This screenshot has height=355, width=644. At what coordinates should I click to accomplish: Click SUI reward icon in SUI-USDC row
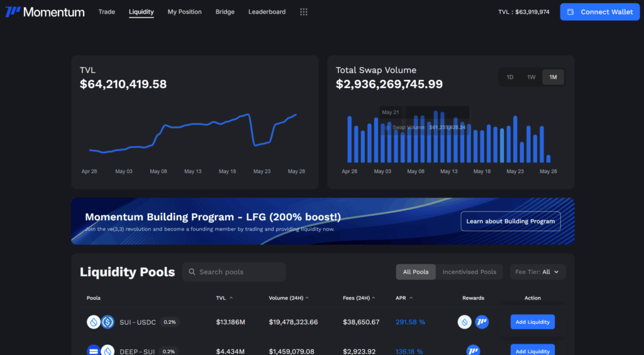465,322
